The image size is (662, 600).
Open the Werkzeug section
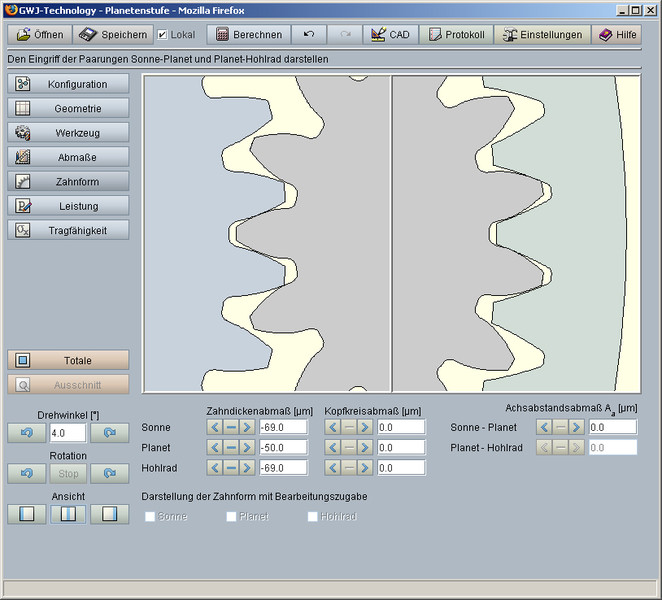[x=68, y=132]
